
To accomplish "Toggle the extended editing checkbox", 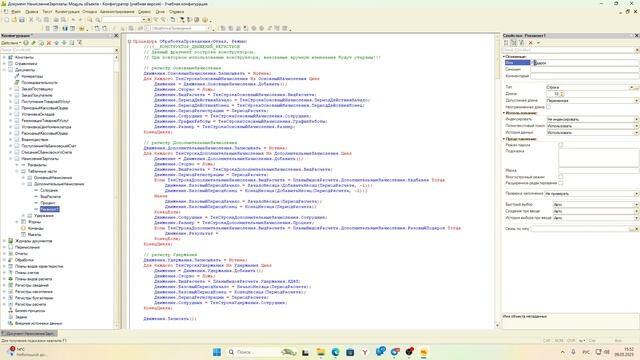I will click(x=561, y=183).
